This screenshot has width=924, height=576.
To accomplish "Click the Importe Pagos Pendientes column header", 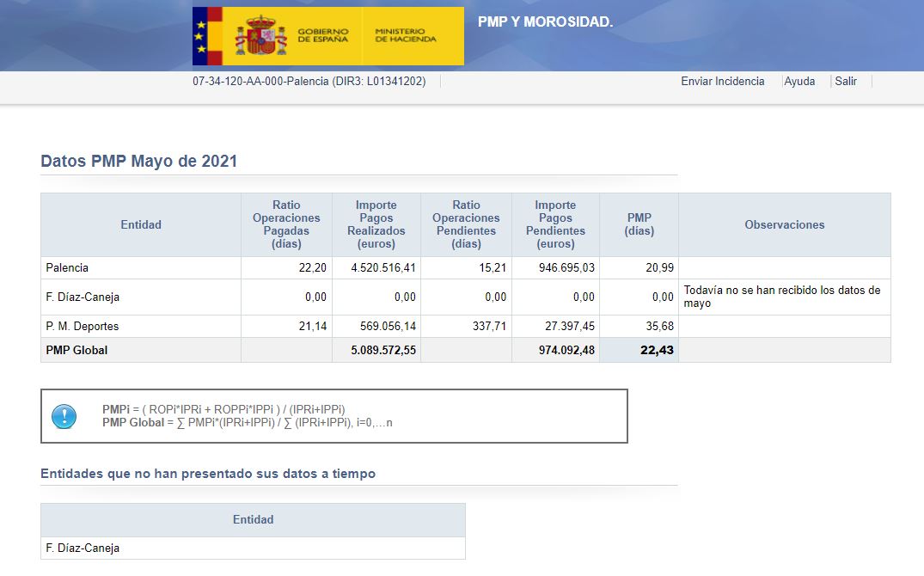I will [555, 224].
